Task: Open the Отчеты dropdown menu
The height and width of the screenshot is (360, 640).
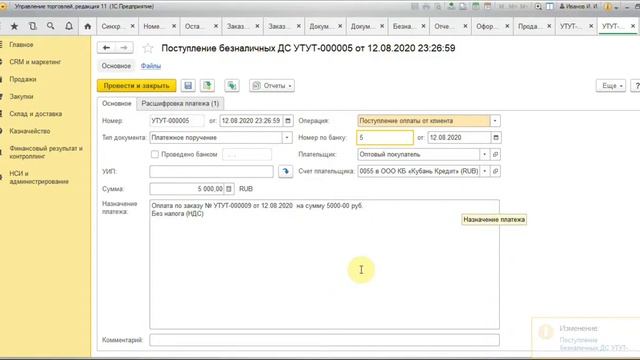Action: click(x=272, y=86)
